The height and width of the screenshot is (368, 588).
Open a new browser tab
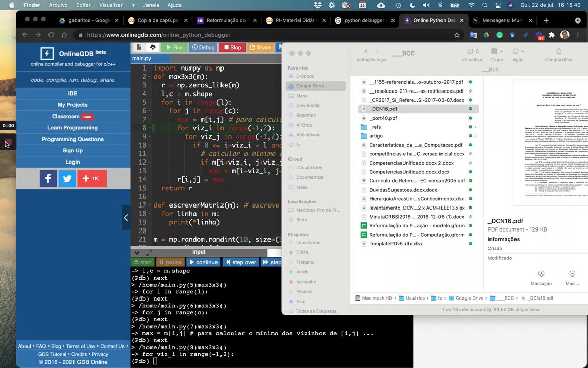click(546, 20)
